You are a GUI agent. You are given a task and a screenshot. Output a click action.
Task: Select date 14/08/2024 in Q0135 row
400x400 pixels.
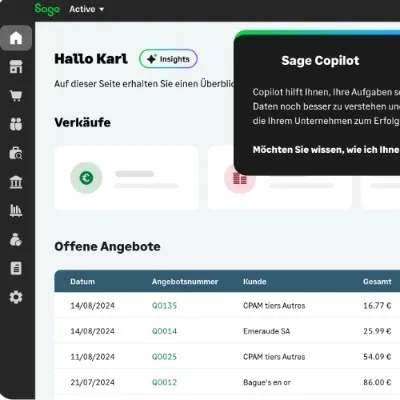(92, 306)
